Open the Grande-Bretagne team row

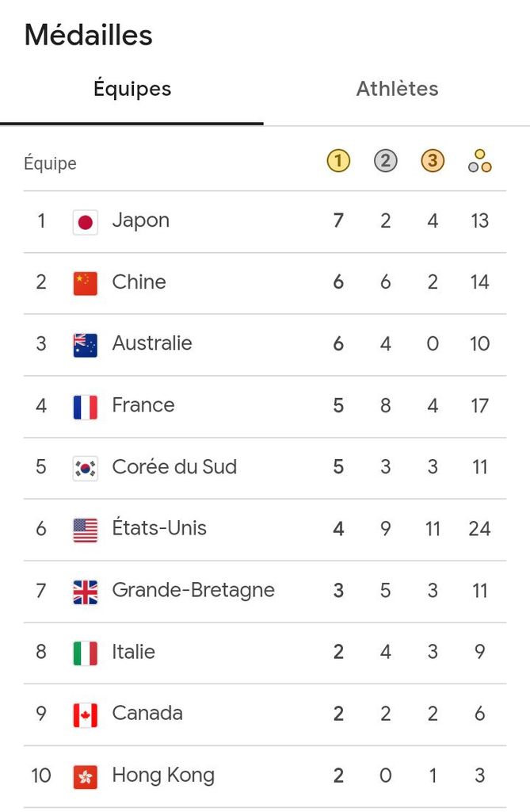click(193, 590)
